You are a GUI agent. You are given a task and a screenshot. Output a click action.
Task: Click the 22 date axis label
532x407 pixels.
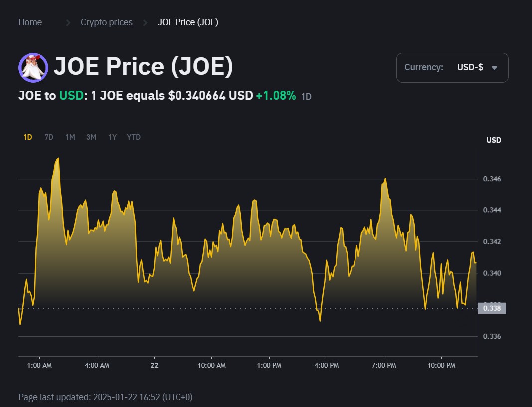155,365
